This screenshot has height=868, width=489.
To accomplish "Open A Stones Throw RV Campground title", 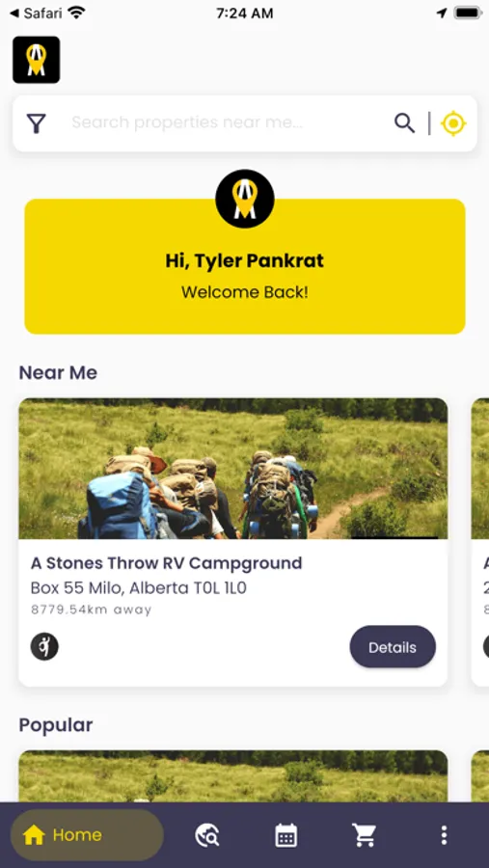I will coord(167,563).
